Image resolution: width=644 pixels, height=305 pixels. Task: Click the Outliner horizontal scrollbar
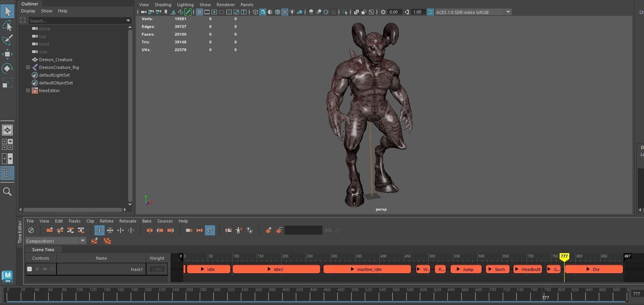[x=74, y=209]
